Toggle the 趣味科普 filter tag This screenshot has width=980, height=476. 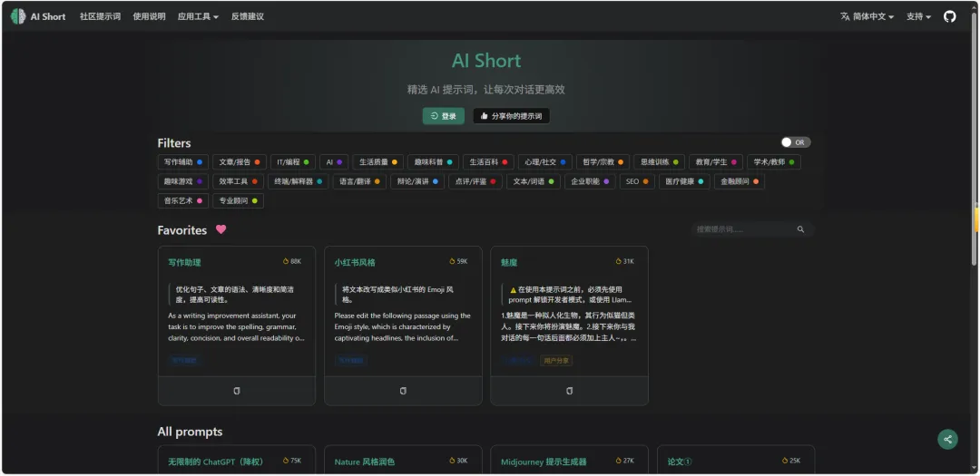click(434, 161)
